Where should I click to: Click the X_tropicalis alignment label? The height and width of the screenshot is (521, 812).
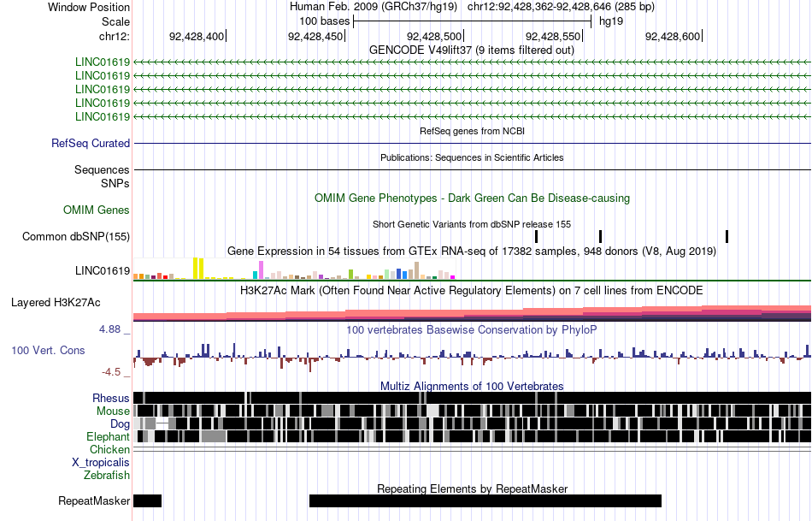pos(101,463)
